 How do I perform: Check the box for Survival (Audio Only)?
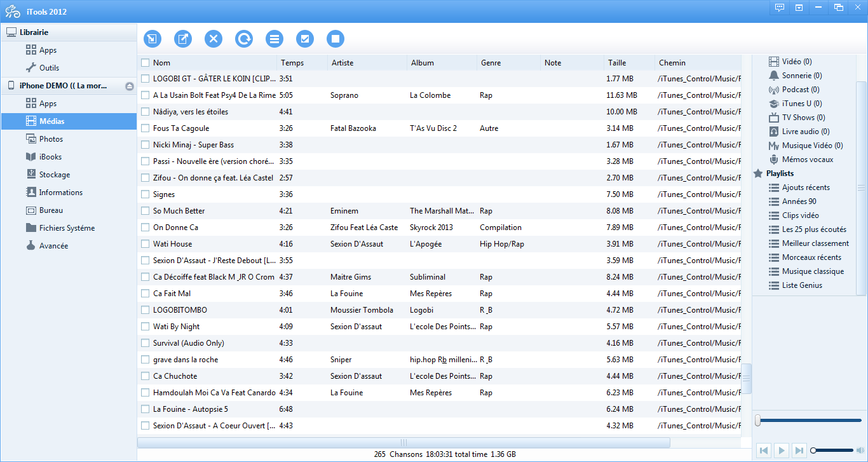click(x=146, y=343)
